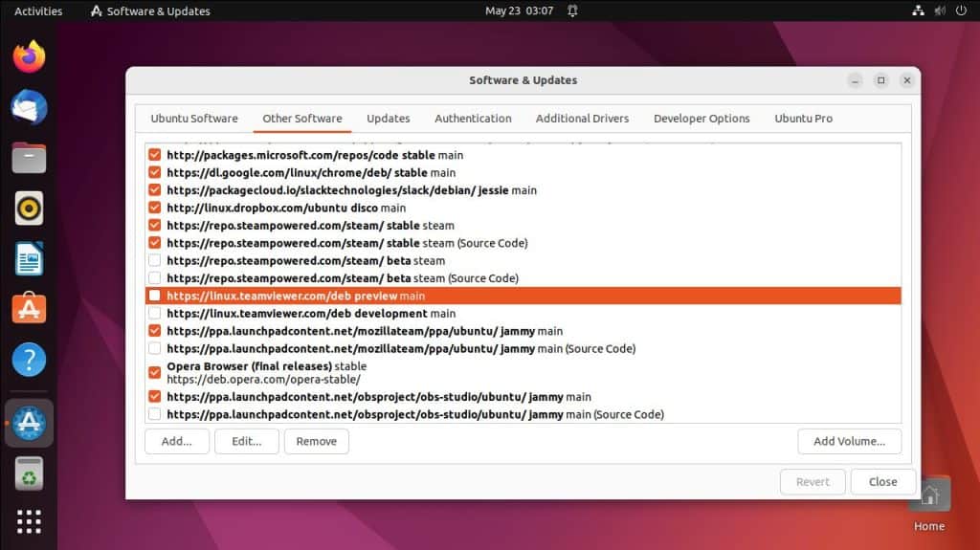980x550 pixels.
Task: Open the Help question mark icon
Action: tap(29, 360)
